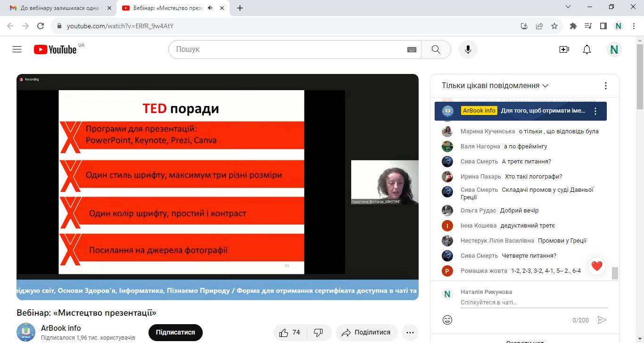The width and height of the screenshot is (644, 343).
Task: Click the magnifying glass search button
Action: click(436, 49)
